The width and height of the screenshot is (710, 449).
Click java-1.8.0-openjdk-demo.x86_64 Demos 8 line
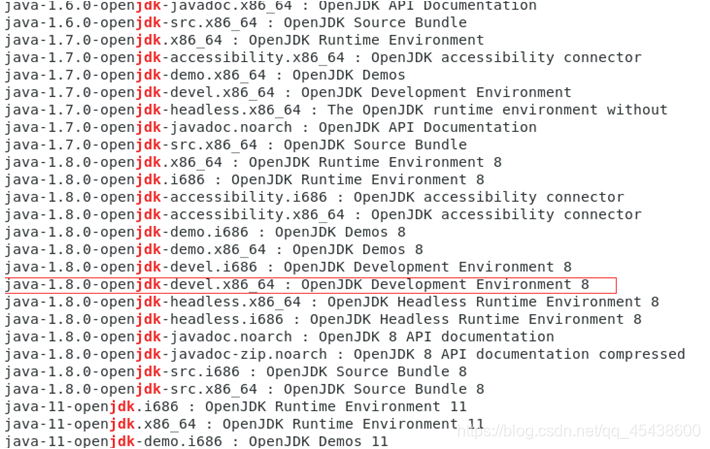(214, 249)
